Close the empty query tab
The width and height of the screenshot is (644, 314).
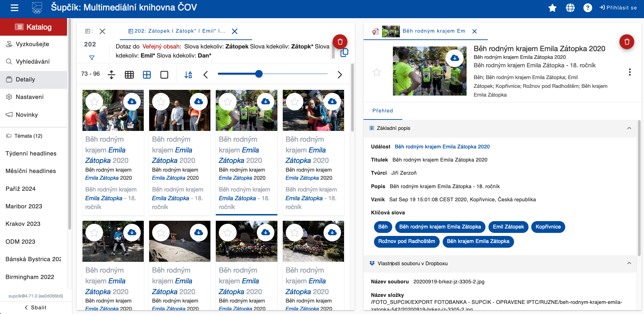102,31
